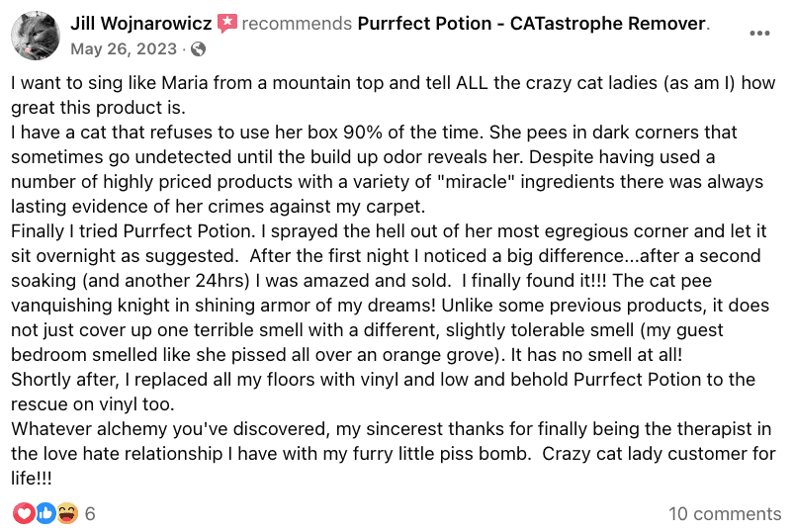The image size is (794, 532).
Task: Click the word "recommends" in the header
Action: tap(297, 22)
